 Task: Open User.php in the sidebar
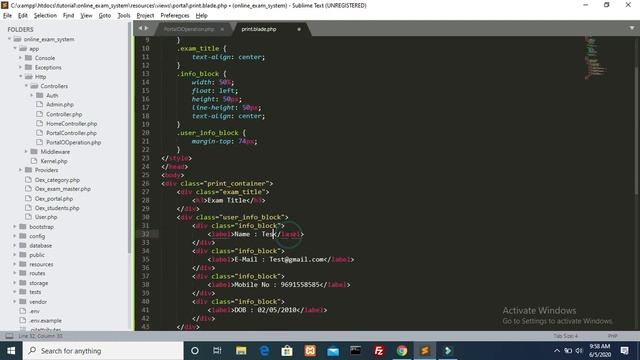pyautogui.click(x=46, y=217)
